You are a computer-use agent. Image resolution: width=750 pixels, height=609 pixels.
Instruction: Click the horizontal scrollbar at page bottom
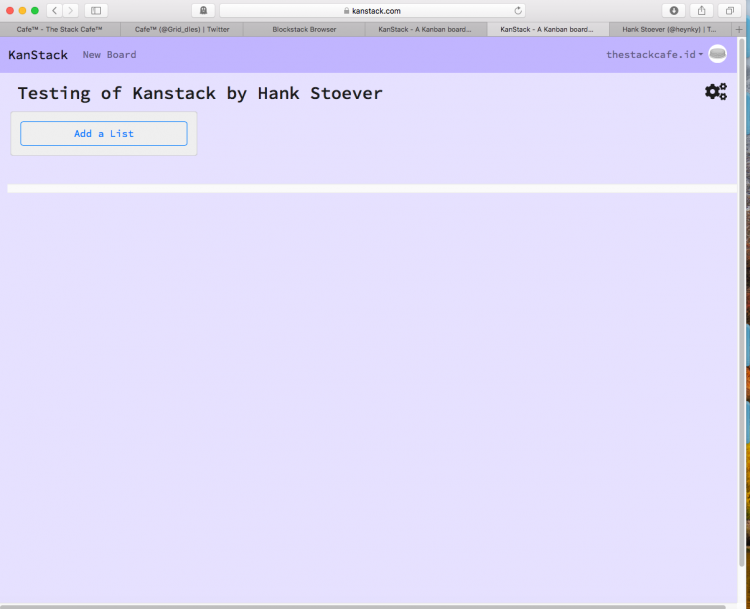click(x=364, y=607)
